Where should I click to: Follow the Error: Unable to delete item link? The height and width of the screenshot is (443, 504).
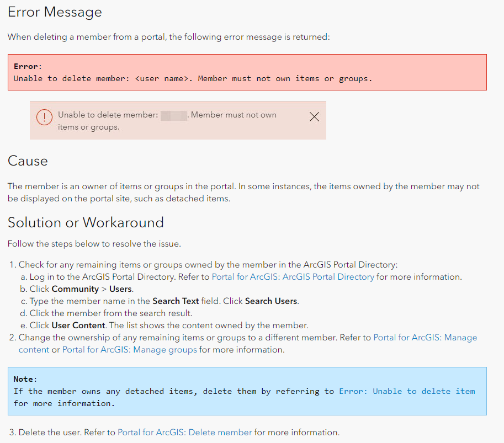click(x=407, y=391)
